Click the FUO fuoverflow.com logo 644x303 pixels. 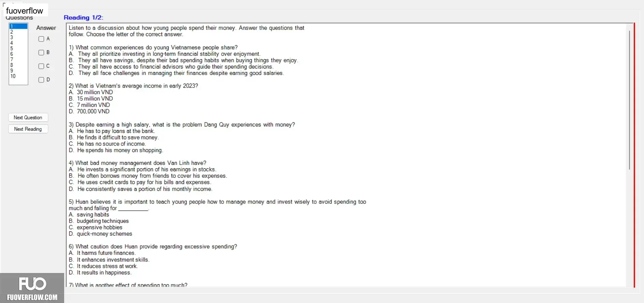coord(32,288)
